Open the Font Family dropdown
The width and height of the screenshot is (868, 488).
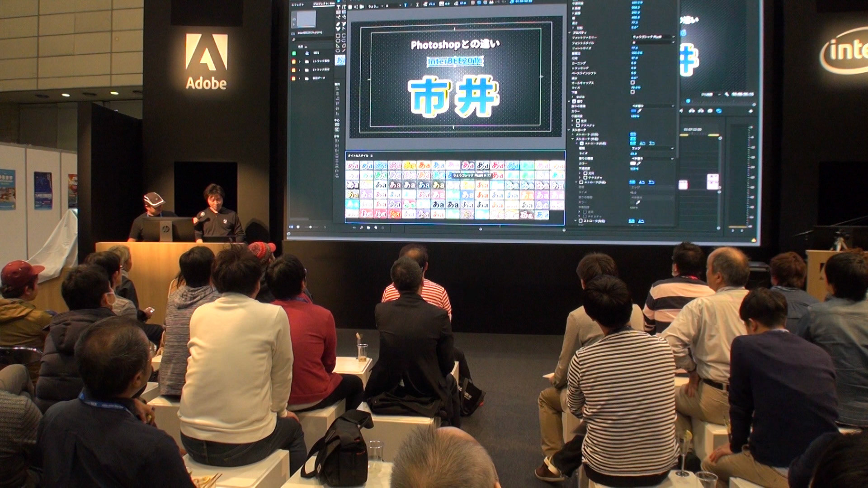coord(652,37)
